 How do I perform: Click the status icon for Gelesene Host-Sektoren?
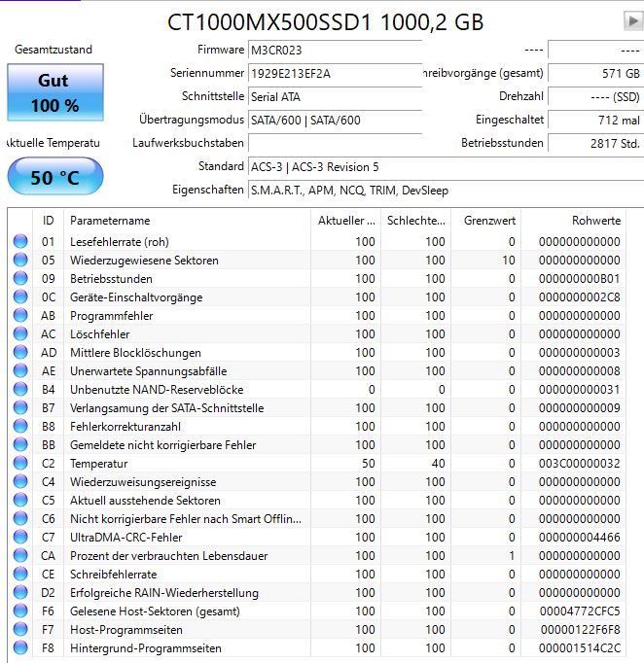(20, 611)
